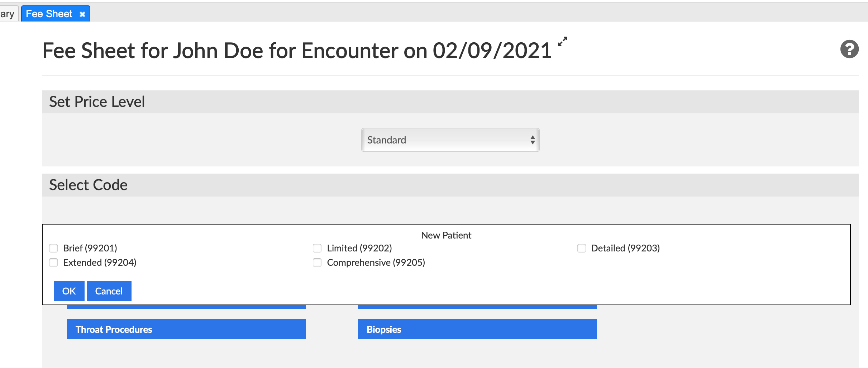This screenshot has height=368, width=868.
Task: Select the Comprehensive (99205) checkbox
Action: pos(317,263)
